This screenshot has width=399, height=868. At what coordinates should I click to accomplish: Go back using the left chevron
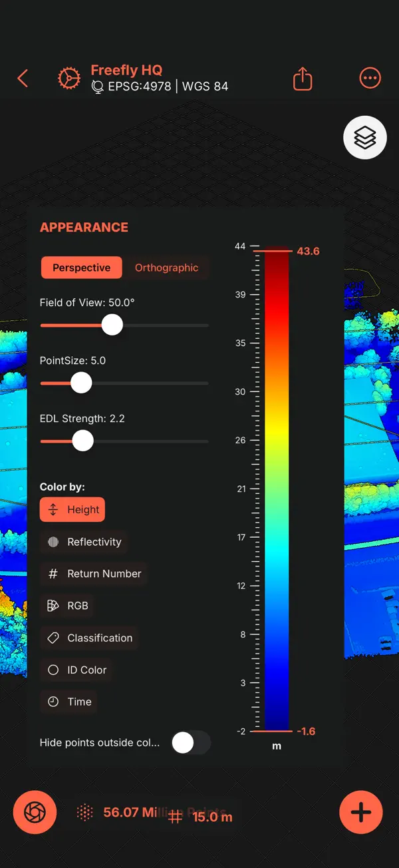pyautogui.click(x=23, y=79)
